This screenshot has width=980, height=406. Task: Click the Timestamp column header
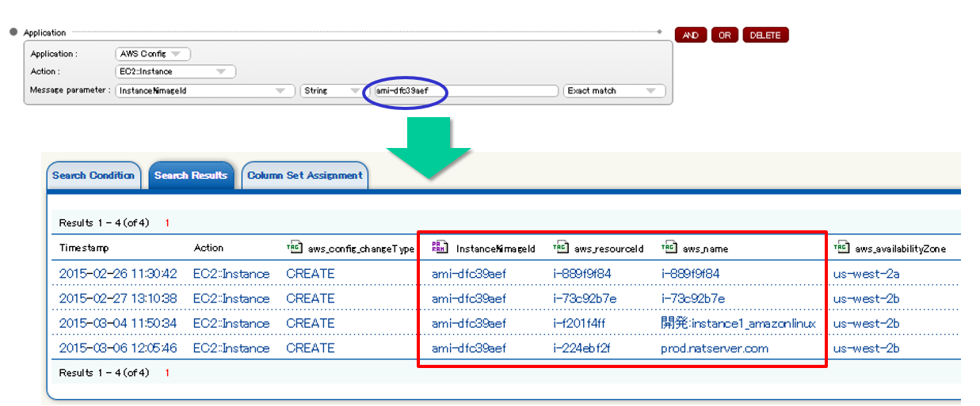point(84,248)
